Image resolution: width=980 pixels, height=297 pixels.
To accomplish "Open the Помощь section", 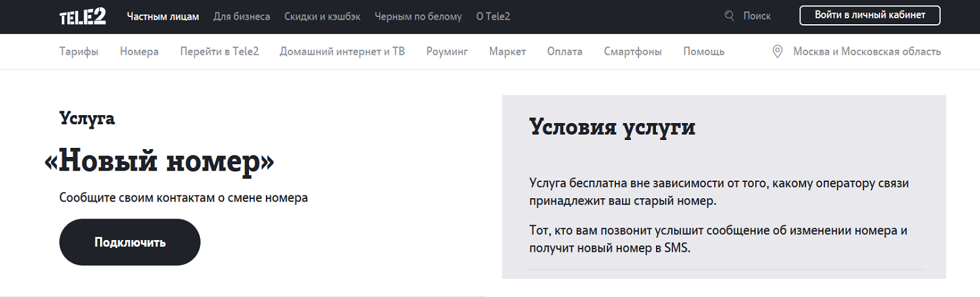I will pyautogui.click(x=704, y=52).
